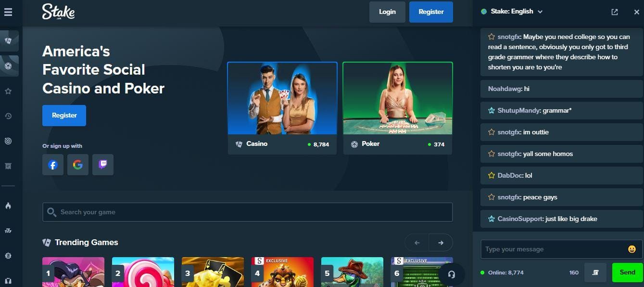
Task: Select the Casino cards icon in sidebar
Action: coord(8,41)
